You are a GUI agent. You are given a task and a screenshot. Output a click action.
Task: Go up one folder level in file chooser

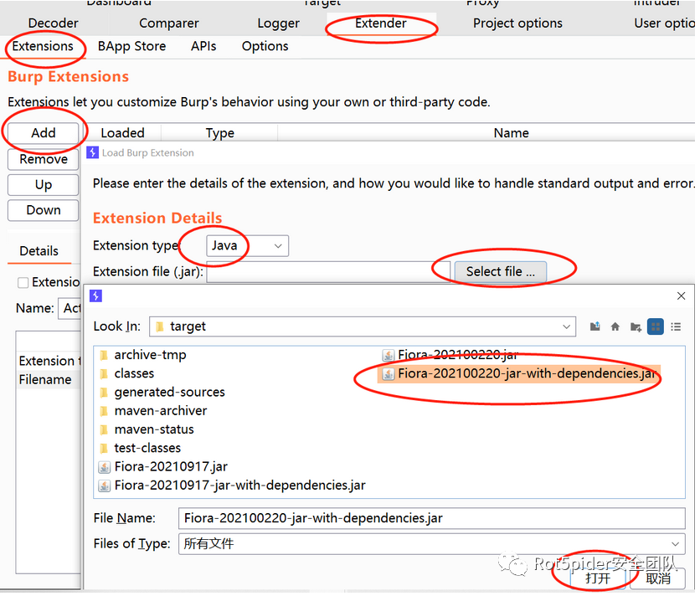[x=594, y=327]
